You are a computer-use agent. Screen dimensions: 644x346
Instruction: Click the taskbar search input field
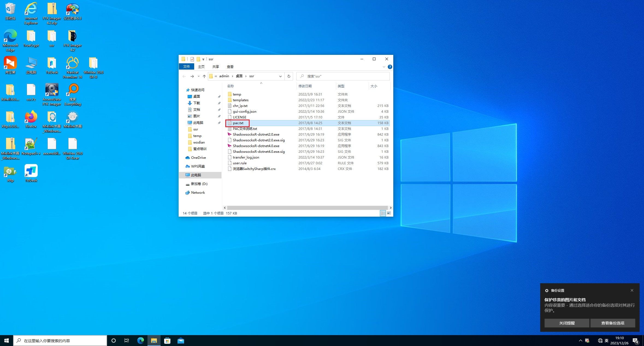coord(60,341)
